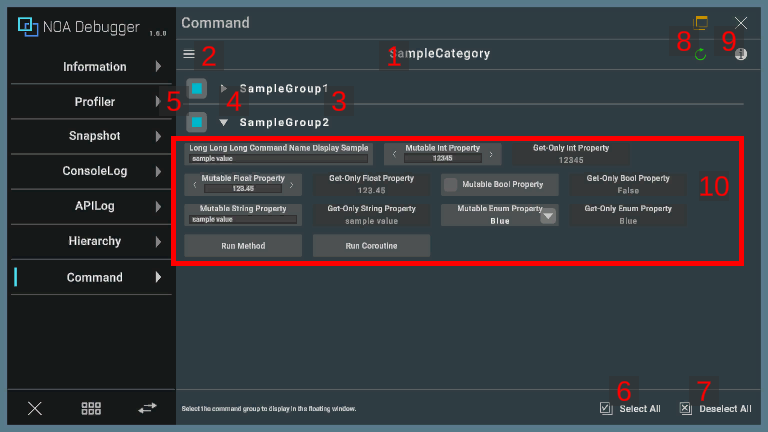Viewport: 768px width, 432px height.
Task: Click the Get-Only Enum Property value
Action: [628, 221]
